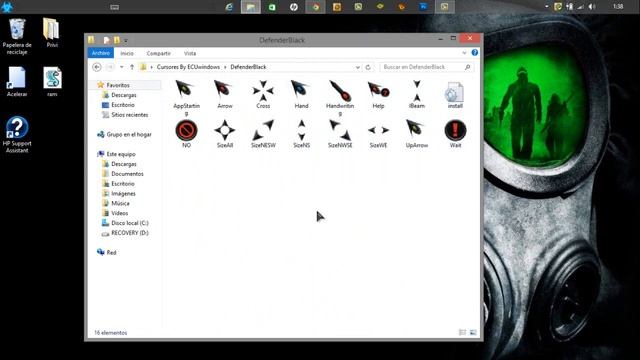640x360 pixels.
Task: Click '16 elementos' in the status bar
Action: click(111, 333)
